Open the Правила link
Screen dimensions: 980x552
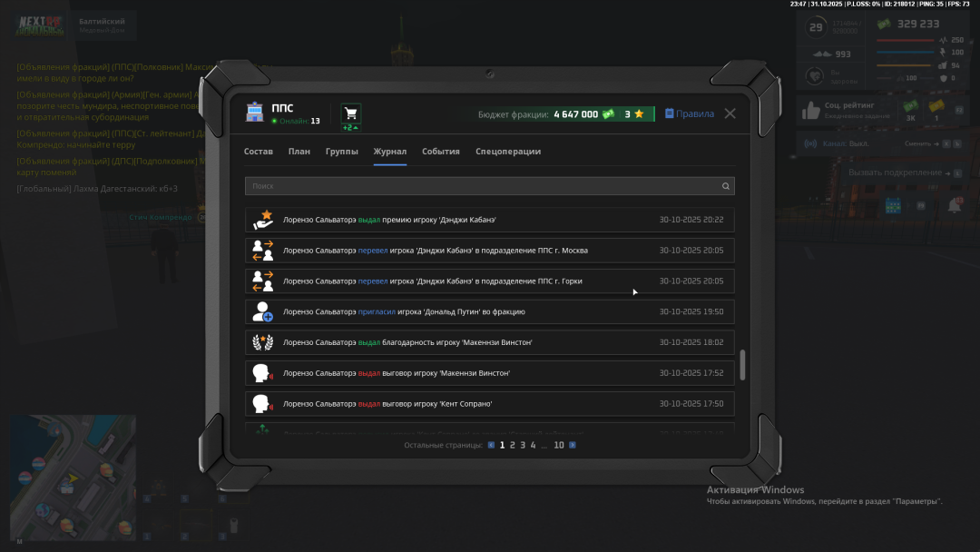(690, 114)
